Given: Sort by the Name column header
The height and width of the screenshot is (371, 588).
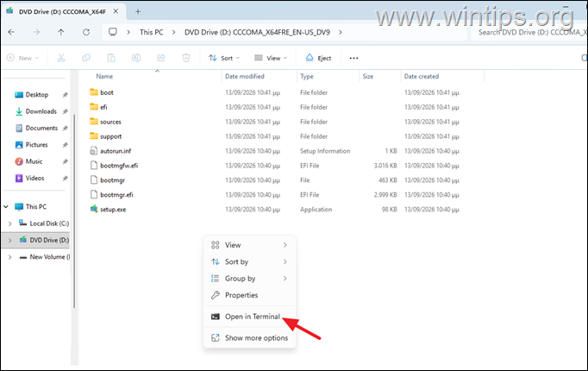Looking at the screenshot, I should point(104,76).
